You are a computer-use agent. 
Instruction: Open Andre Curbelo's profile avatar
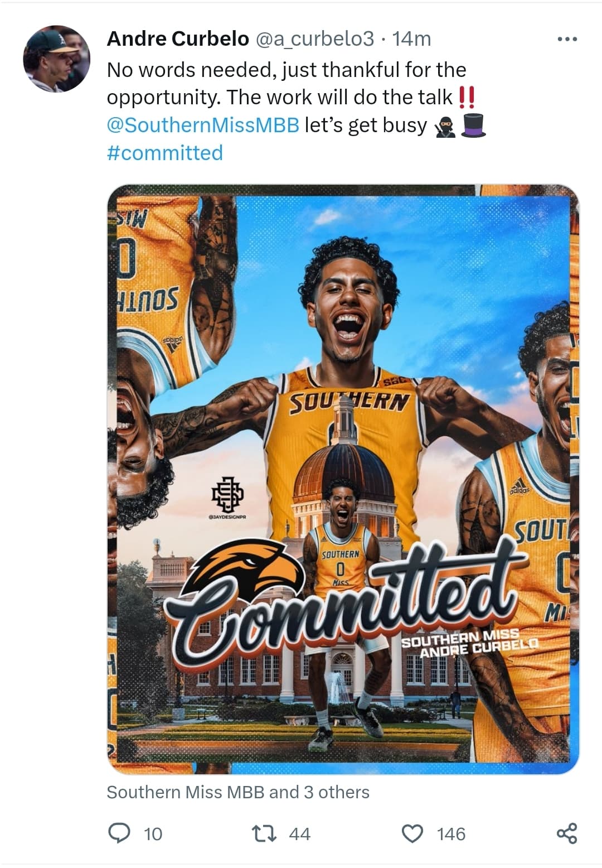pyautogui.click(x=56, y=59)
